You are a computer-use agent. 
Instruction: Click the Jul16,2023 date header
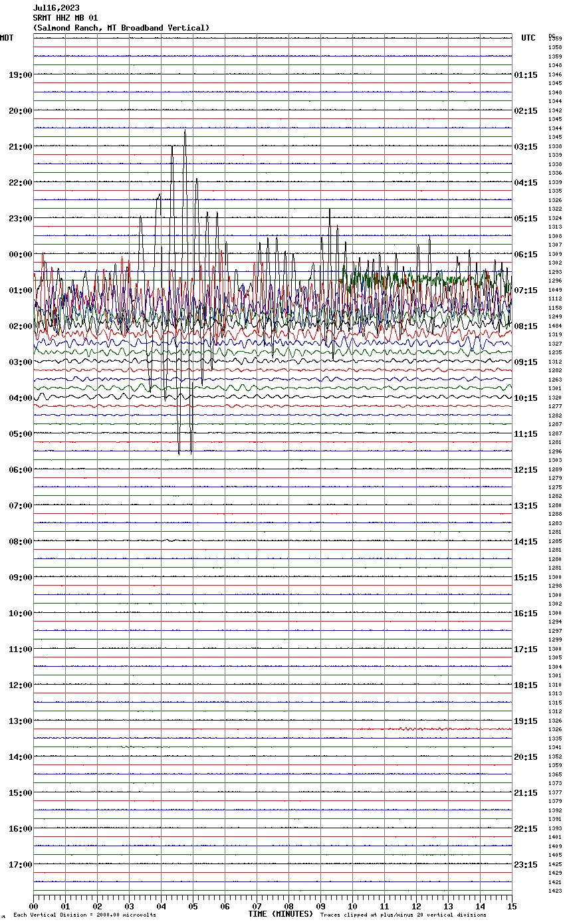tap(56, 8)
